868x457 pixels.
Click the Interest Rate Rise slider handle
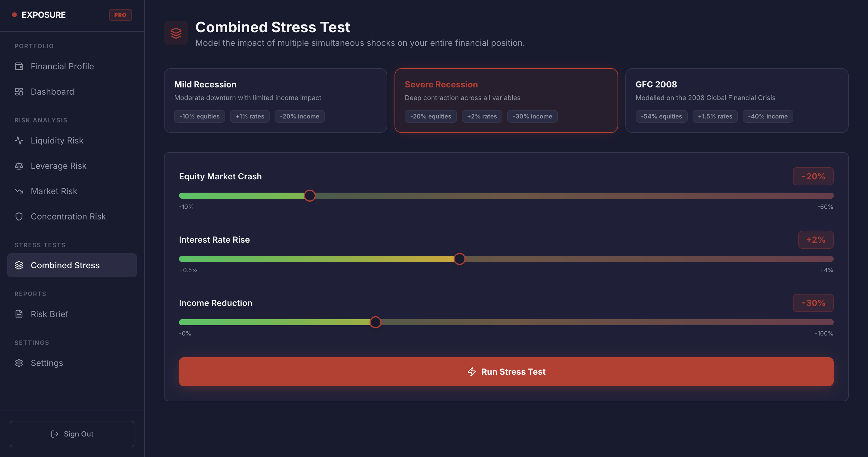pos(459,259)
